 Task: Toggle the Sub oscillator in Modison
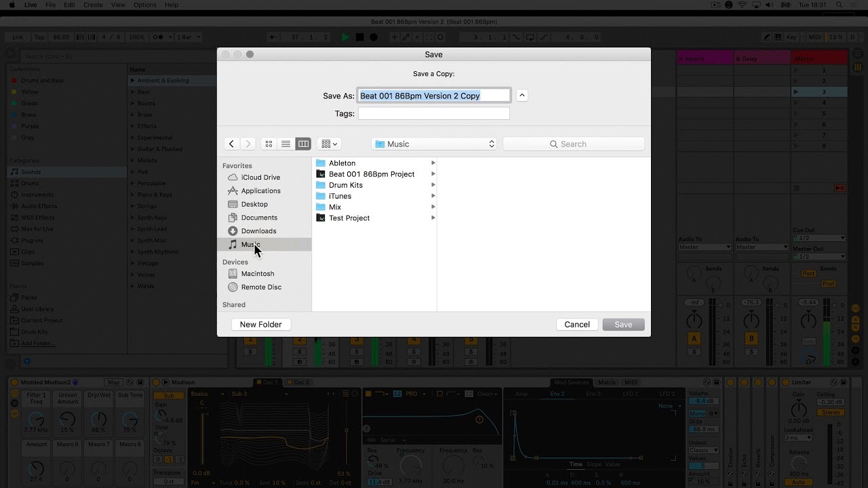coord(169,395)
